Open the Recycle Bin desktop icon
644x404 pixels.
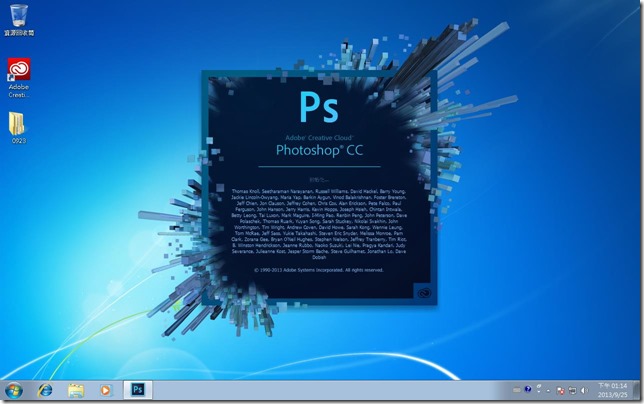point(18,20)
